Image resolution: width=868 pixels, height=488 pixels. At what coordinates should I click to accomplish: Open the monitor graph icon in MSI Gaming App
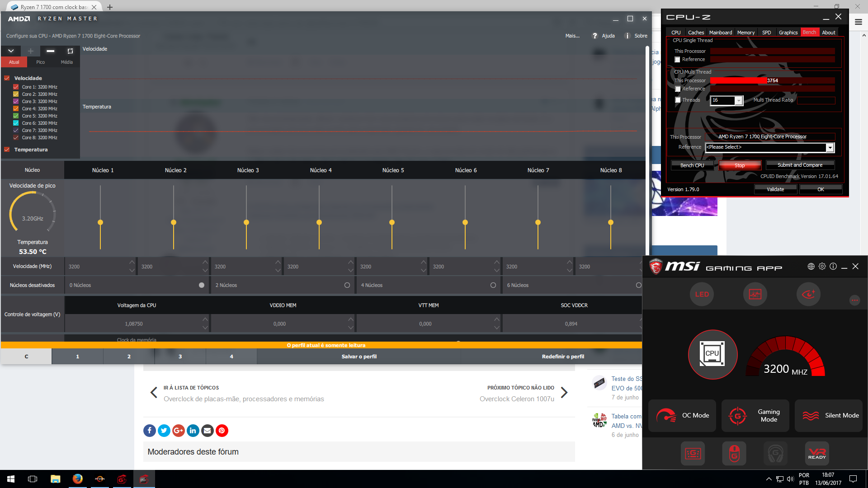pos(755,294)
